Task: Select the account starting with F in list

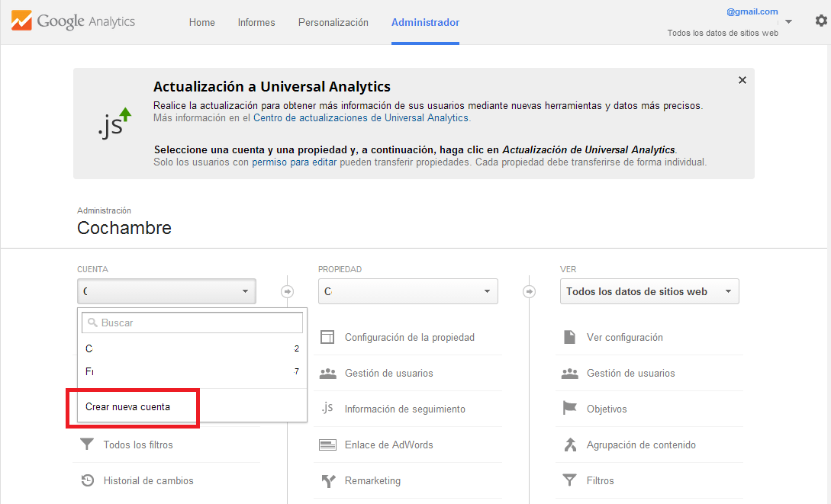Action: (192, 371)
